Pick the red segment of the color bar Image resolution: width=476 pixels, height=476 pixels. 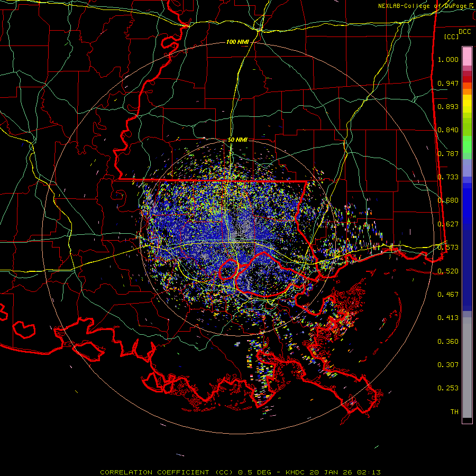[x=467, y=79]
